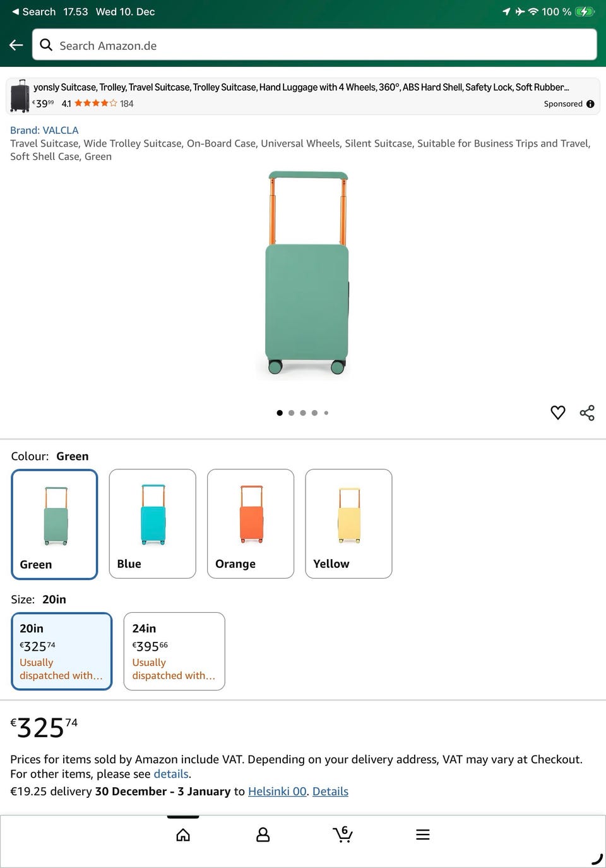Open the hamburger menu icon
The width and height of the screenshot is (606, 868).
tap(423, 835)
